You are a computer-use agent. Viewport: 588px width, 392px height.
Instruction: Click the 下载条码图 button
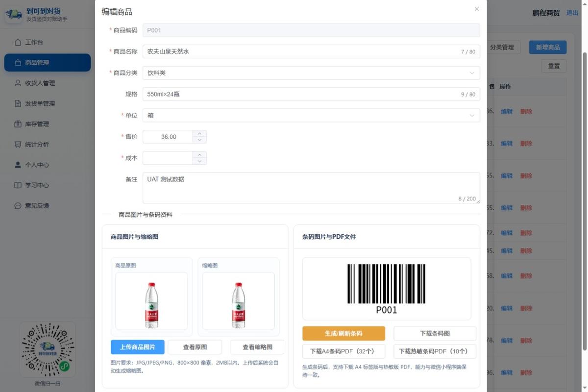point(435,333)
